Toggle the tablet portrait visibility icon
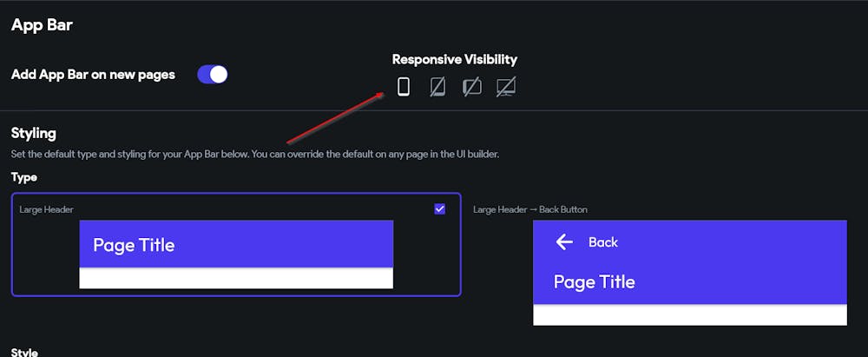 click(x=437, y=86)
